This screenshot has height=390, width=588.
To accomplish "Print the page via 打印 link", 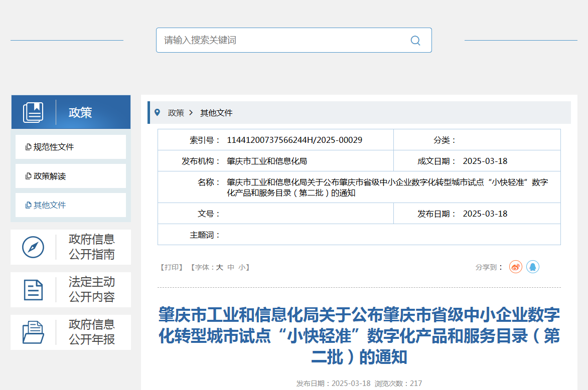I will (172, 268).
